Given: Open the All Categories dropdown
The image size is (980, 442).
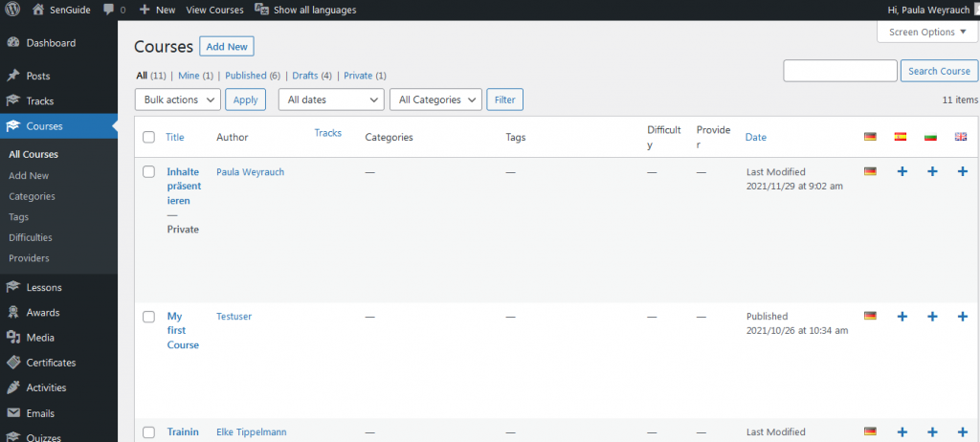Looking at the screenshot, I should (x=435, y=99).
